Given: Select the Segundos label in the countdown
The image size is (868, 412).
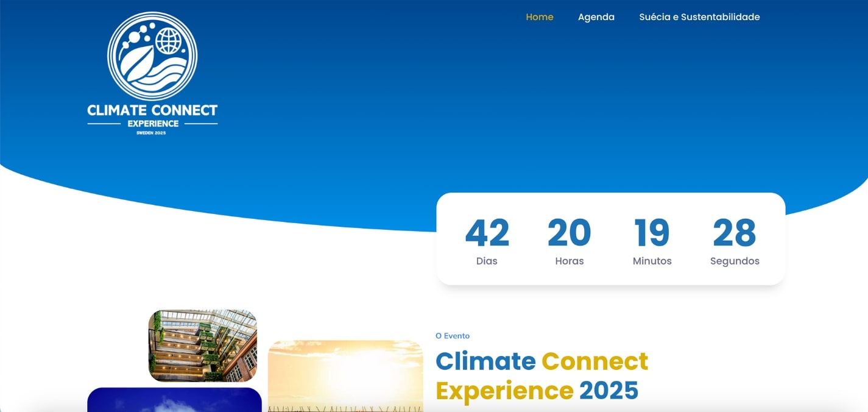Looking at the screenshot, I should point(735,261).
